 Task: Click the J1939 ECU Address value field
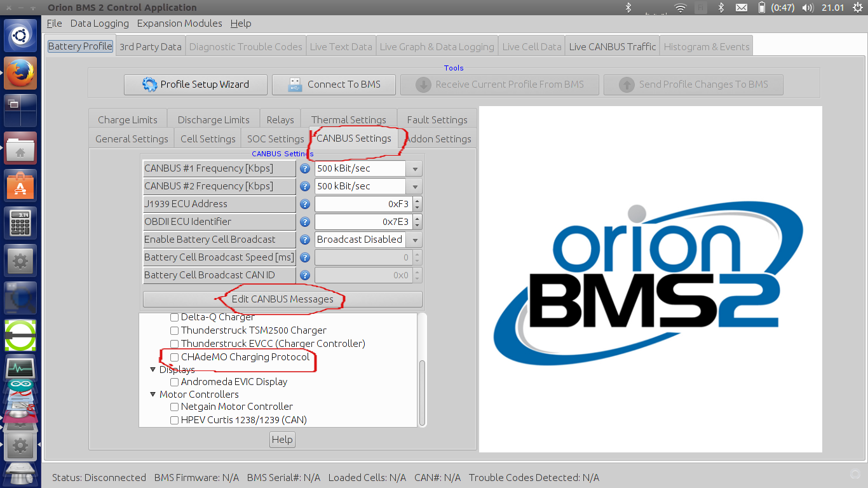click(x=363, y=204)
